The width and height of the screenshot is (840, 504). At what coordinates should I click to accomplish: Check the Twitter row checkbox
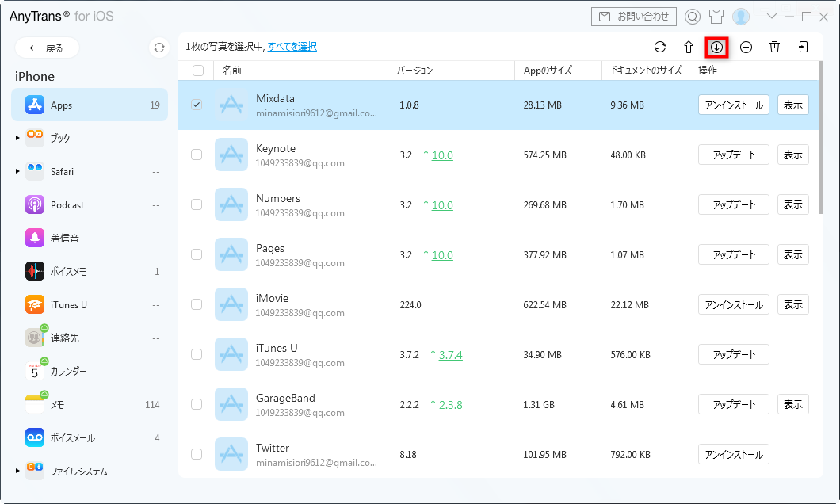coord(197,454)
